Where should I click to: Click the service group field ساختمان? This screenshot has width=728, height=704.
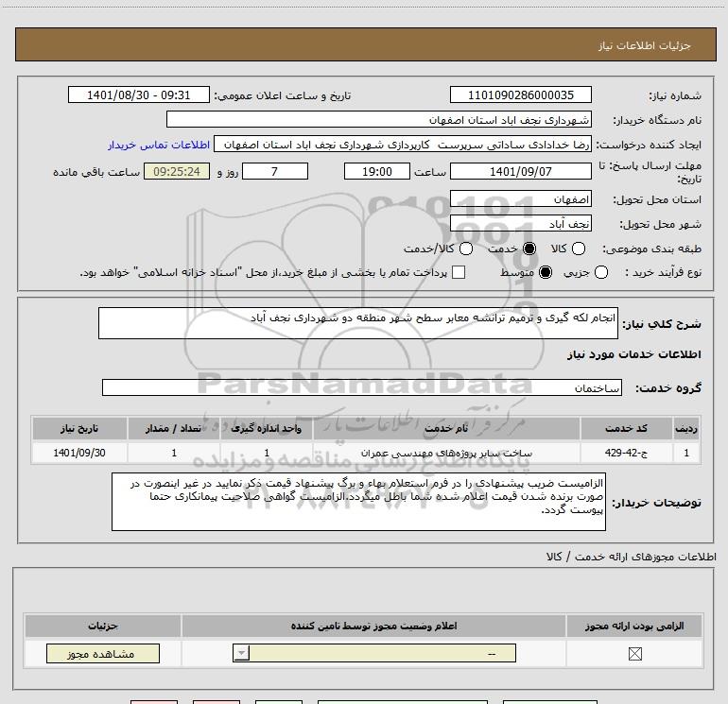point(362,388)
